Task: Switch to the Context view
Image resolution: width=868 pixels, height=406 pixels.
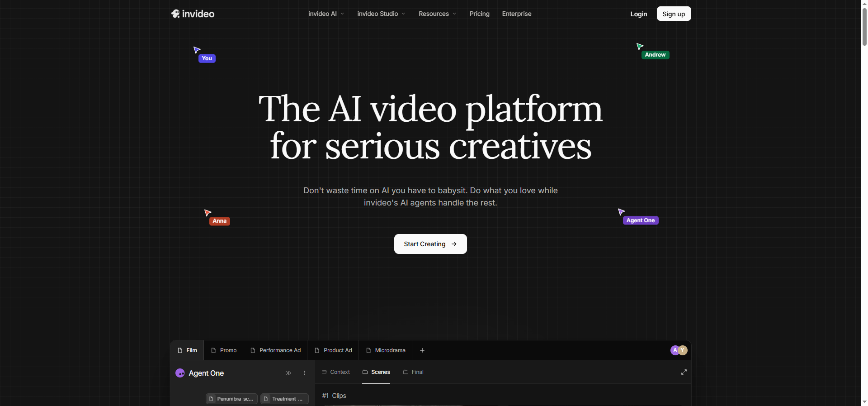Action: 336,372
